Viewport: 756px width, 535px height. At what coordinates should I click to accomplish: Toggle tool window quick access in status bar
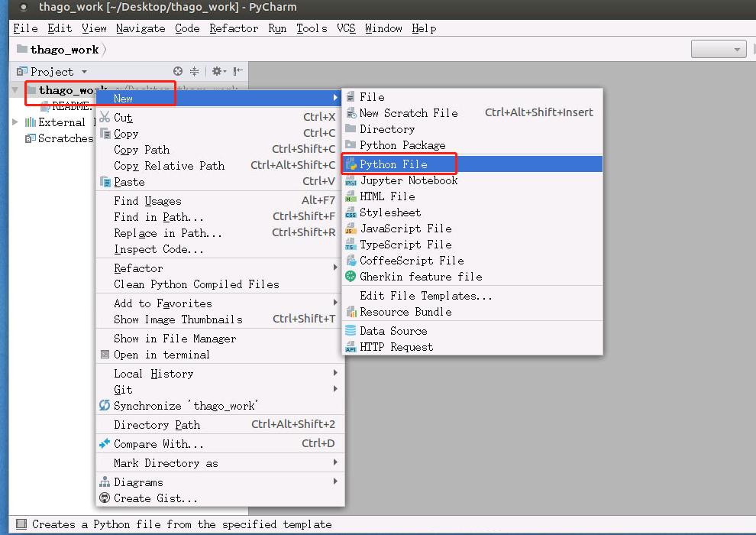pyautogui.click(x=21, y=524)
